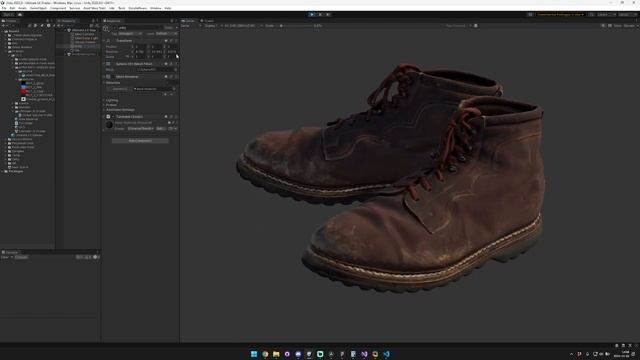Click the object name field in Inspector
Viewport: 640px width, 360px height.
coord(139,28)
